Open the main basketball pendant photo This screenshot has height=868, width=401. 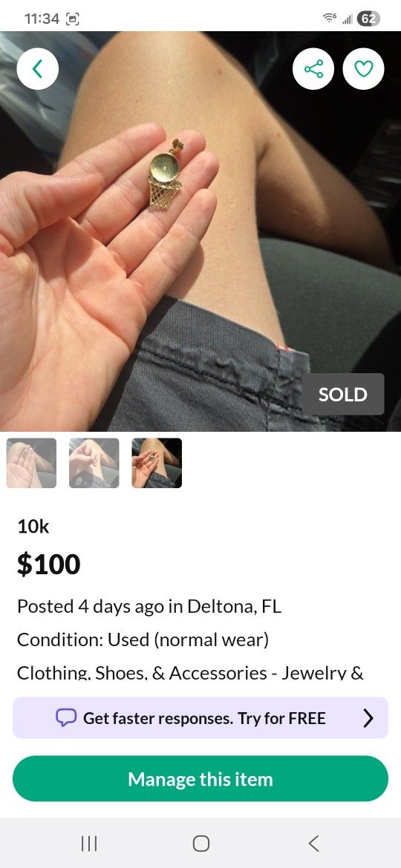[200, 231]
